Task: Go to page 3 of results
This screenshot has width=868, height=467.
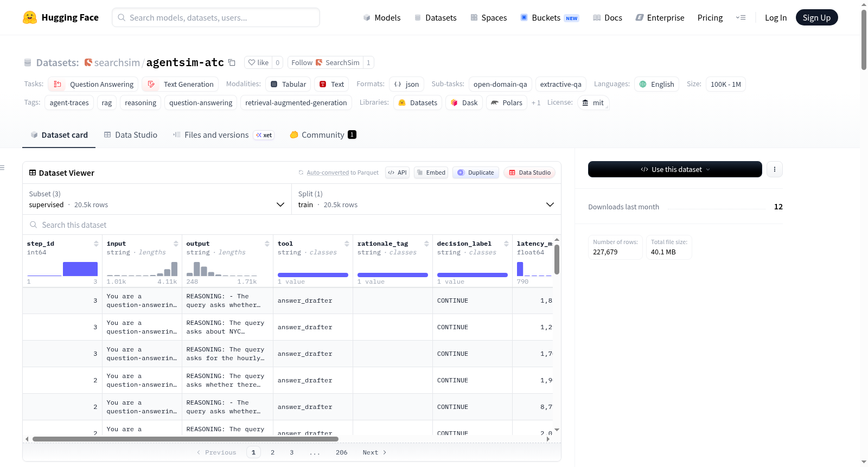Action: (x=291, y=452)
